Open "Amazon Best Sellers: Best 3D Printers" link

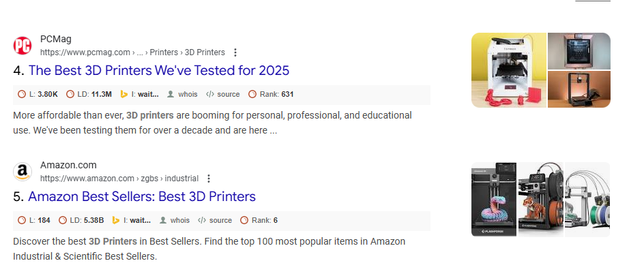click(142, 196)
